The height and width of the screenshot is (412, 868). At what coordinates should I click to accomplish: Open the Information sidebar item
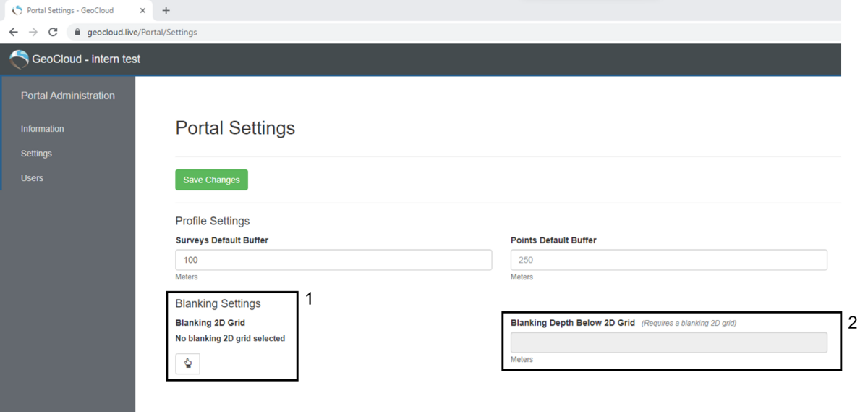[42, 129]
